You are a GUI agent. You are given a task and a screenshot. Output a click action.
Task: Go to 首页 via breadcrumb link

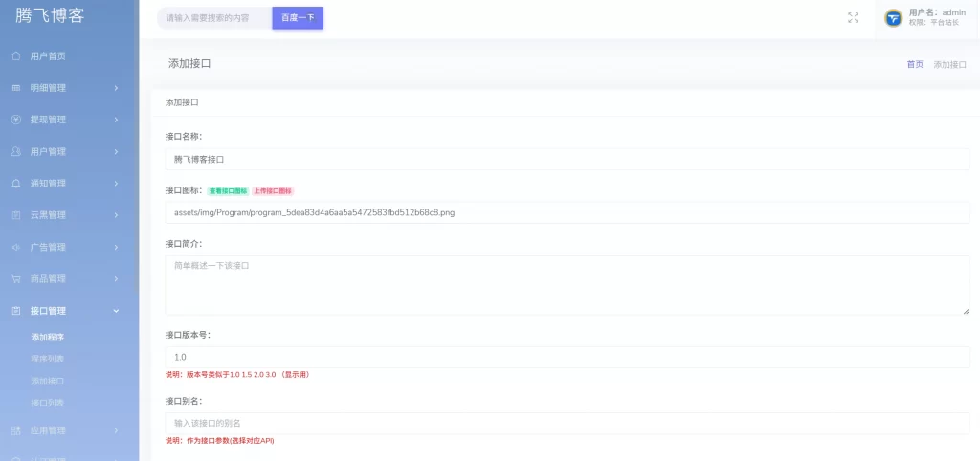(914, 64)
